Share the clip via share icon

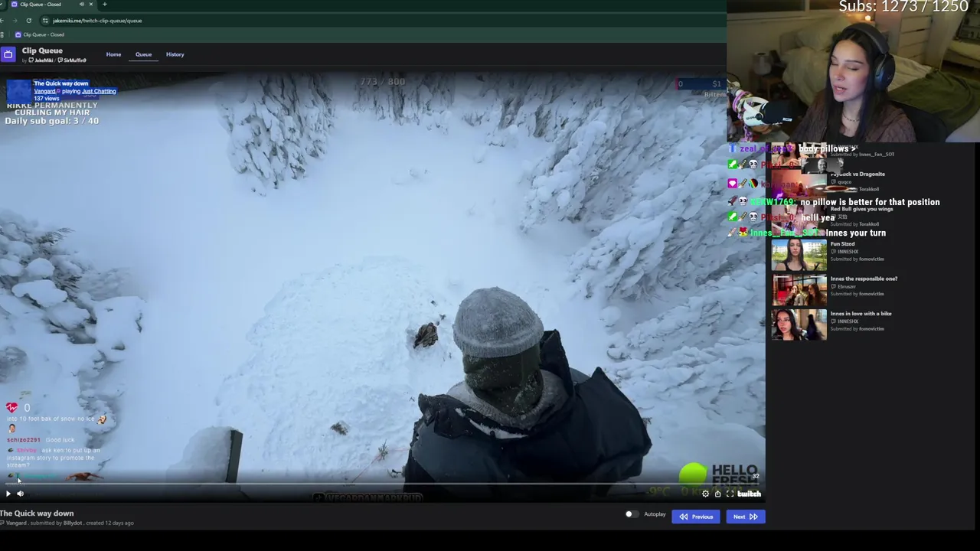pyautogui.click(x=717, y=494)
